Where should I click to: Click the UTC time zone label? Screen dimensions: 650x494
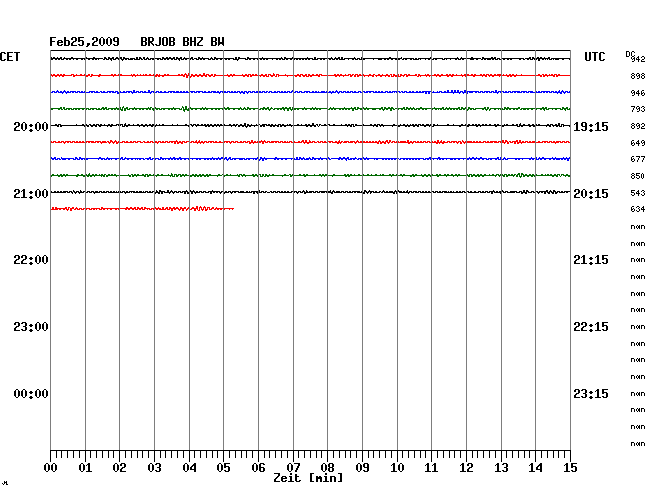(x=594, y=57)
